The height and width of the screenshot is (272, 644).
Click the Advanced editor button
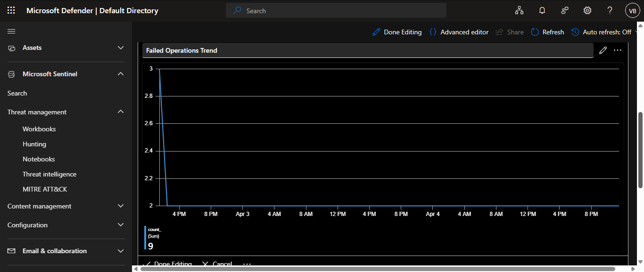point(459,32)
